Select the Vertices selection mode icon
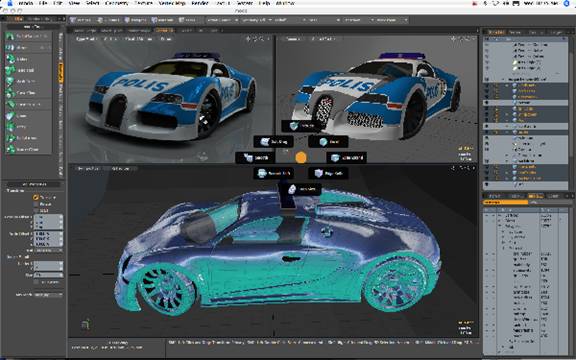Viewport: 576px width, 360px height. coord(73,20)
